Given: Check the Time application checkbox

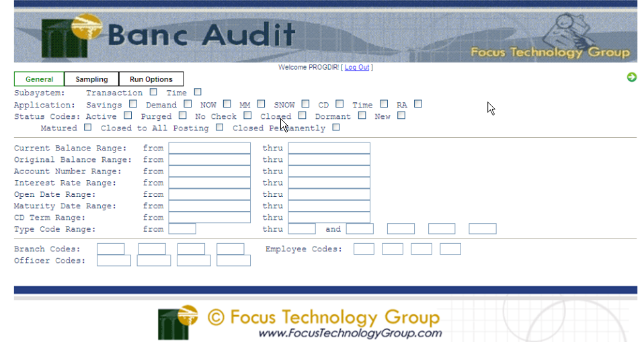Looking at the screenshot, I should (x=384, y=104).
